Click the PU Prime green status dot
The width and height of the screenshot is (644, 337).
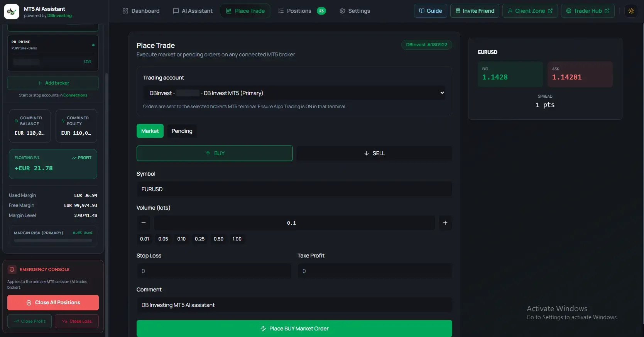point(93,45)
